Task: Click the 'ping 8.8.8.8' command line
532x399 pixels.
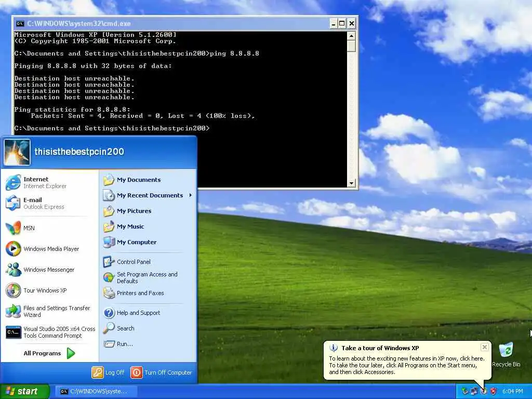Action: [x=137, y=54]
